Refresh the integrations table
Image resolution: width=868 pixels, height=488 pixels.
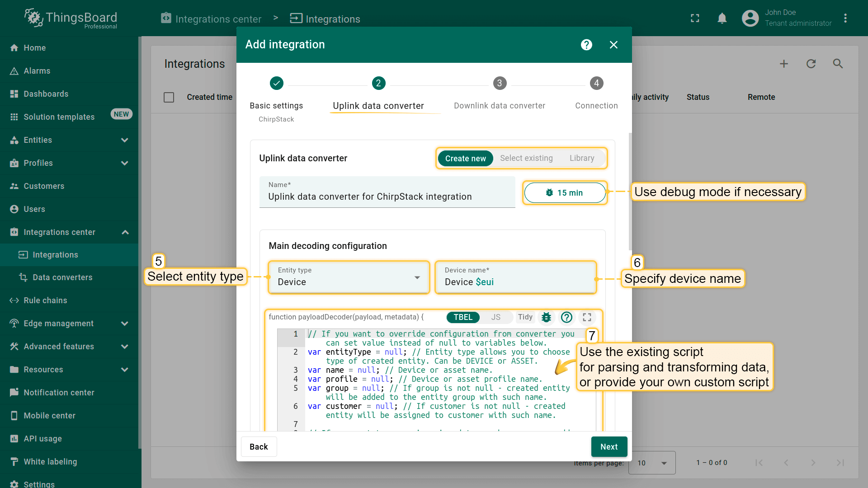[x=811, y=64]
